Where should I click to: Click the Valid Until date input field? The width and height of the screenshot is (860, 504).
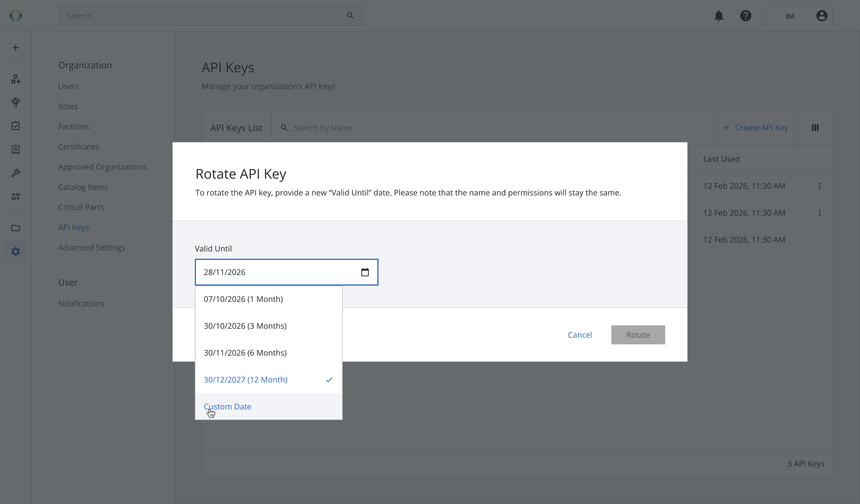286,272
